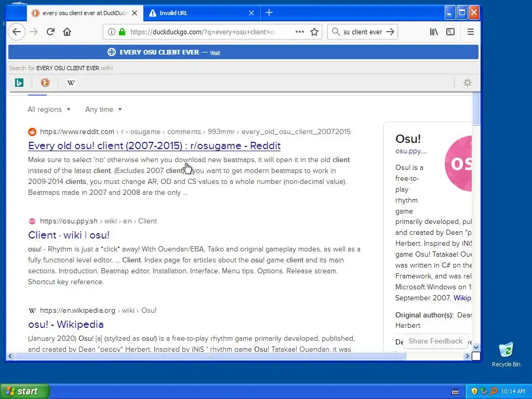Open the Client wiki osu! result
Screen dimensions: 532x399
(69, 235)
